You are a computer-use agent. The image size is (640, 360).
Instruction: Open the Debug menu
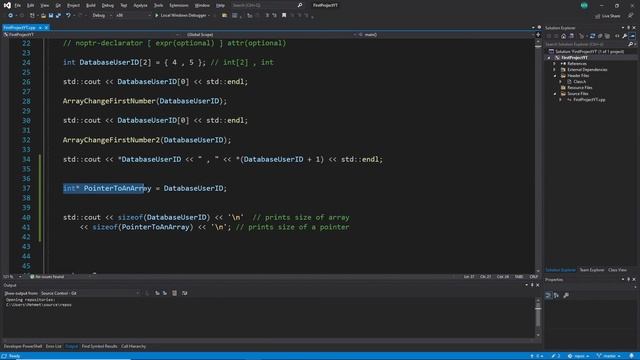click(108, 5)
